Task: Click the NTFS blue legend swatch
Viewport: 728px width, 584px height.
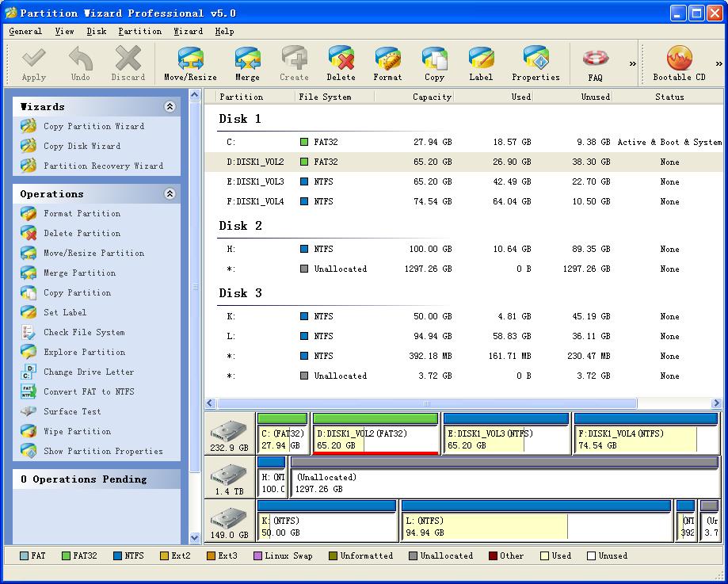Action: [x=118, y=556]
